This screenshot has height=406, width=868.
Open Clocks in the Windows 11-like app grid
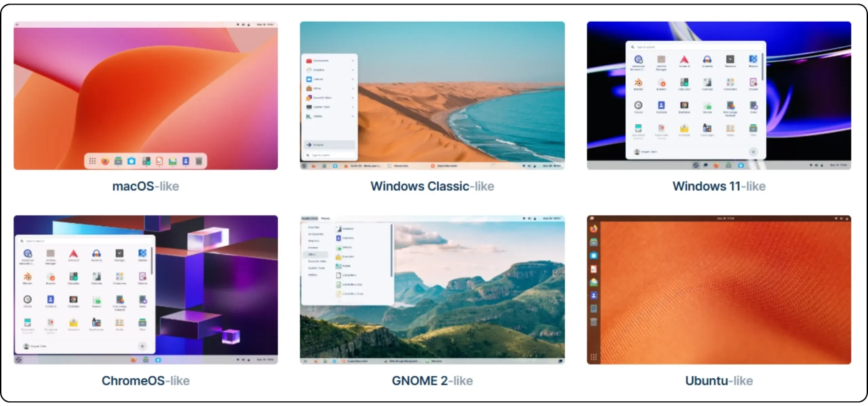click(x=638, y=105)
